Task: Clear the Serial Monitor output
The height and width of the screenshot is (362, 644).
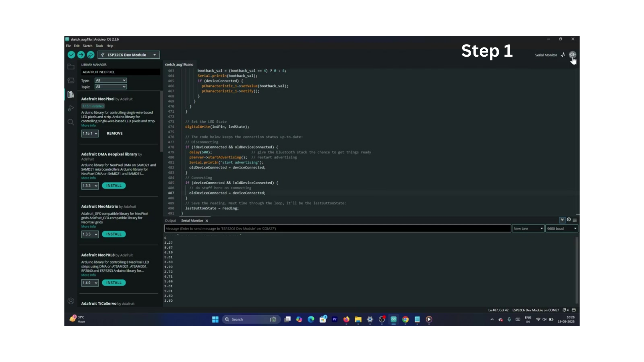Action: pyautogui.click(x=575, y=220)
